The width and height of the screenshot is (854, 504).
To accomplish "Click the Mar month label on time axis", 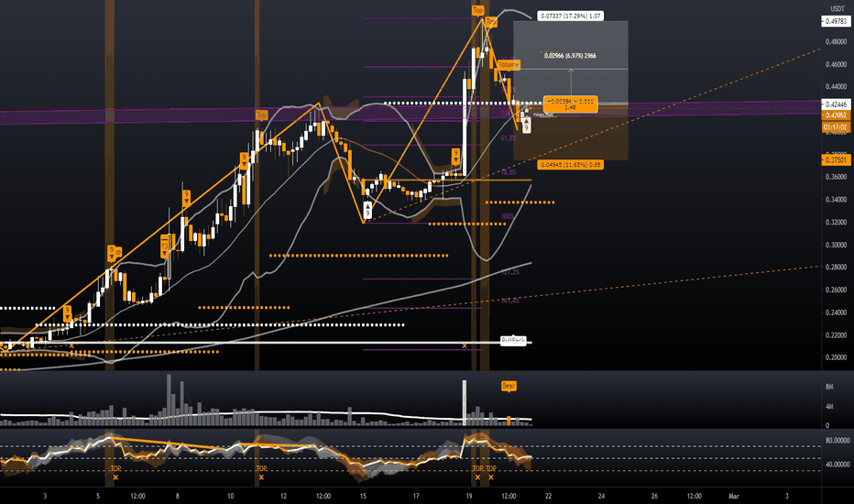I will pyautogui.click(x=734, y=497).
